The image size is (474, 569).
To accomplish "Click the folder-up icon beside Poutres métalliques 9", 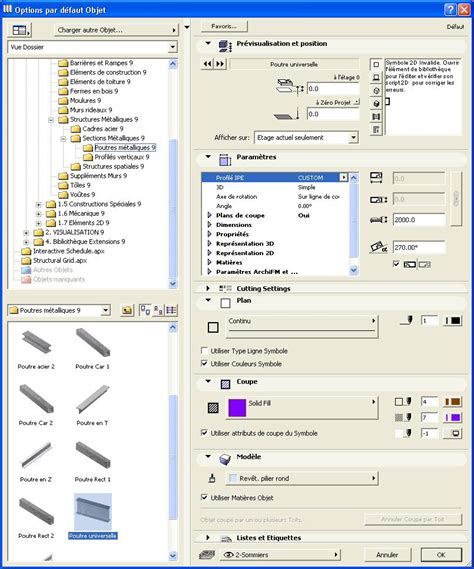I will coord(127,310).
